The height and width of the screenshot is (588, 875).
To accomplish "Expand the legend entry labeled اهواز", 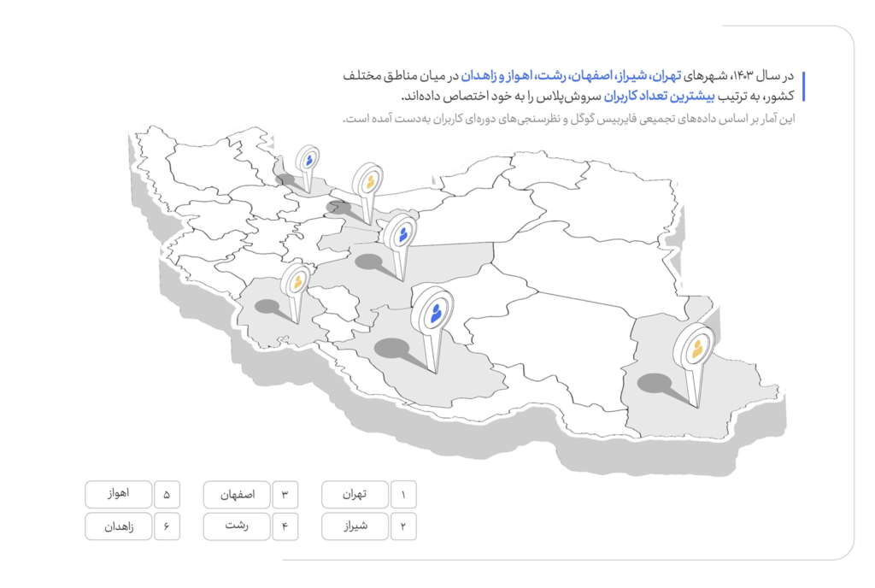I will (119, 494).
